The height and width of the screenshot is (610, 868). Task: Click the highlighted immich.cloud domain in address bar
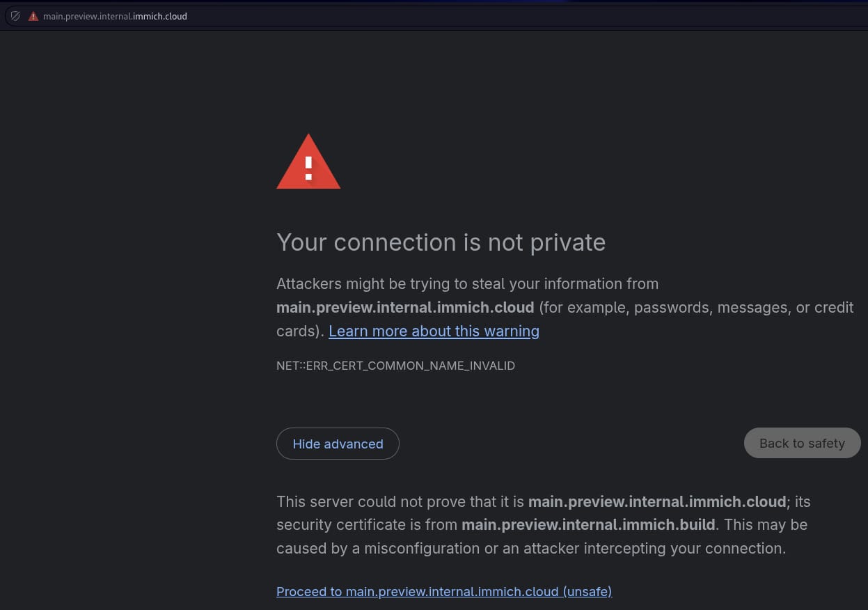tap(159, 16)
